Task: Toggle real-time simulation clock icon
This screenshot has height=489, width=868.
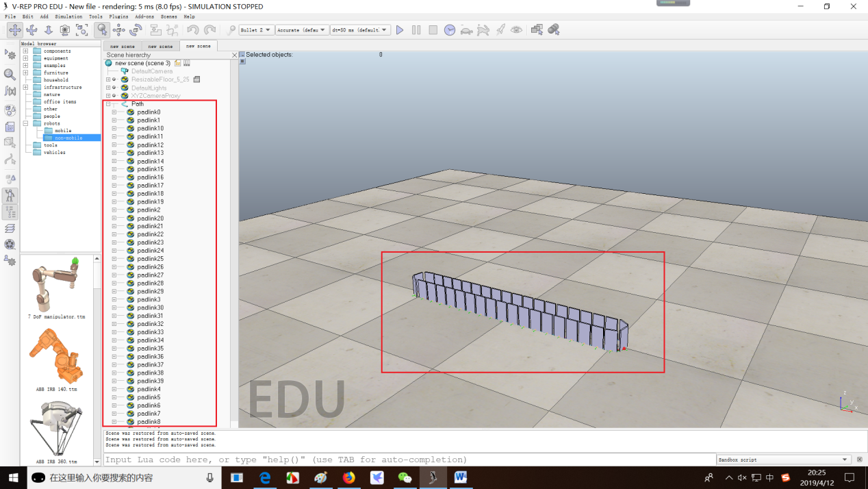Action: pyautogui.click(x=450, y=30)
